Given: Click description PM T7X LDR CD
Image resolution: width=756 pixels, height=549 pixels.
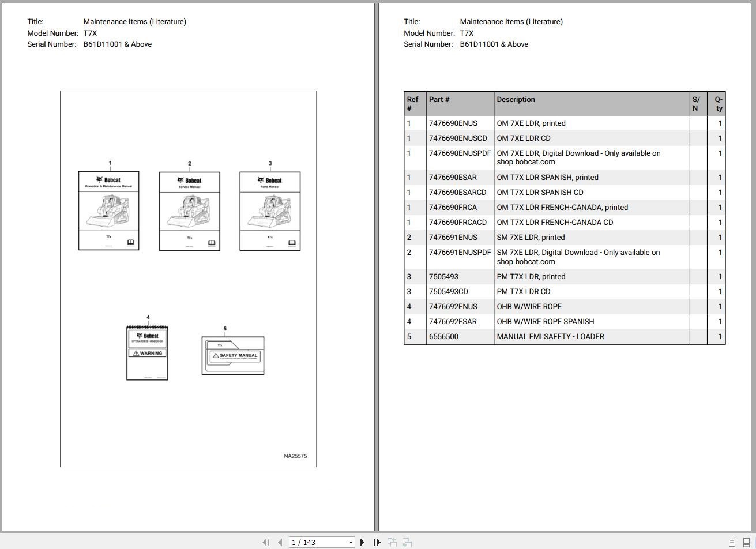Looking at the screenshot, I should [524, 292].
